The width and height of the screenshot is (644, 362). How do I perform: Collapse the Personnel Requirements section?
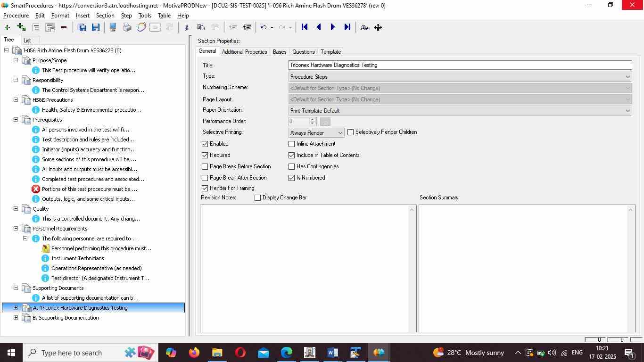click(x=16, y=229)
